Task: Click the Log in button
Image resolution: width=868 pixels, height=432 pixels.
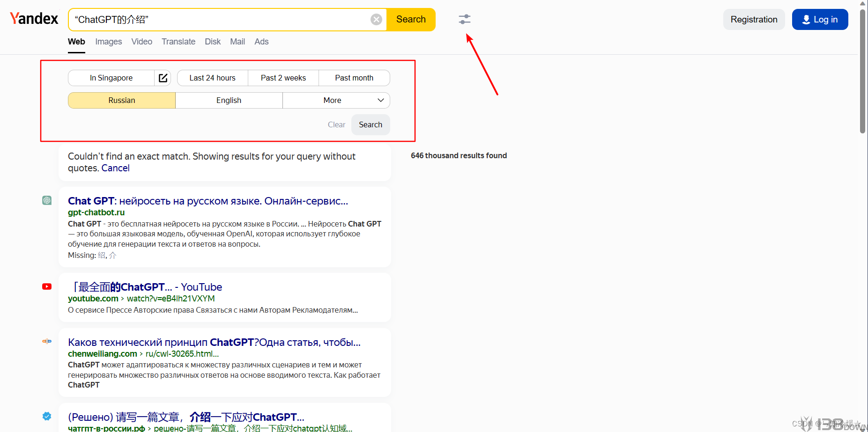Action: click(x=820, y=19)
